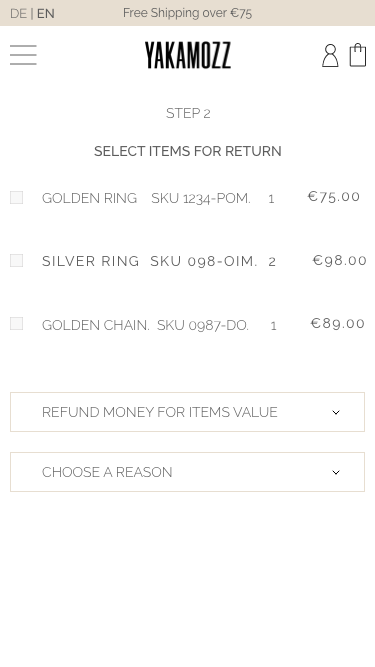Expand the Choose A Reason dropdown
Image resolution: width=375 pixels, height=667 pixels.
click(x=188, y=472)
